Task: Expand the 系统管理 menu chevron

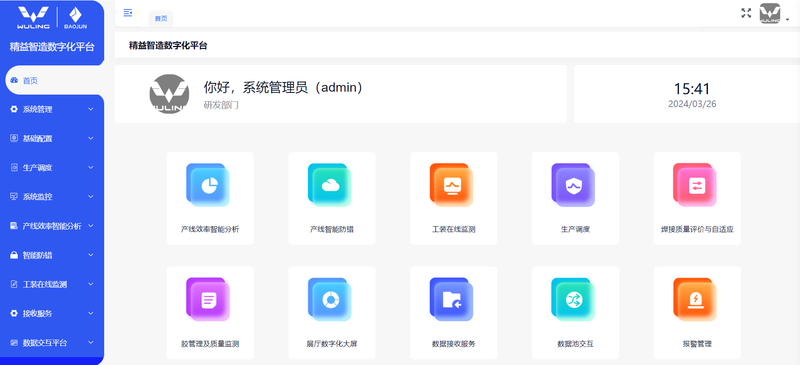Action: [91, 109]
